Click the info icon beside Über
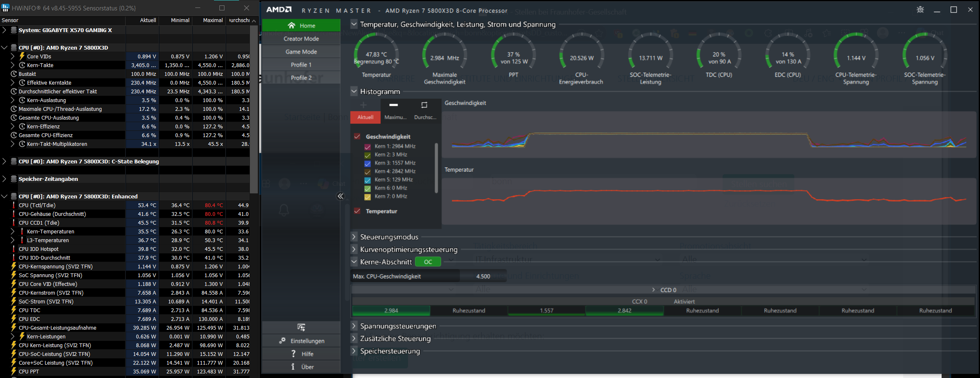The width and height of the screenshot is (980, 378). (293, 367)
